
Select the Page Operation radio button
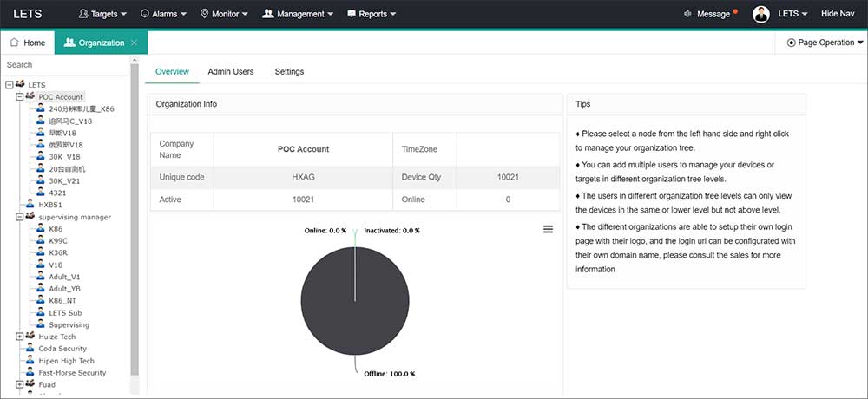(x=791, y=43)
